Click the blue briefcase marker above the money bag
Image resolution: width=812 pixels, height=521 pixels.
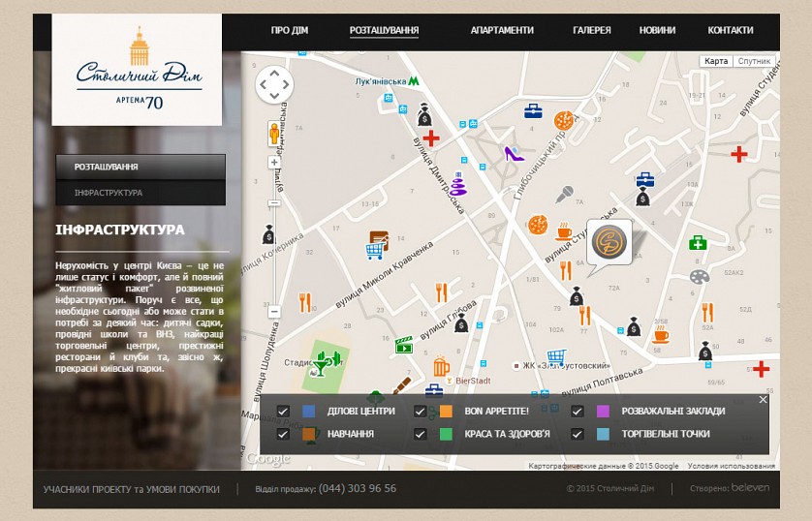644,179
